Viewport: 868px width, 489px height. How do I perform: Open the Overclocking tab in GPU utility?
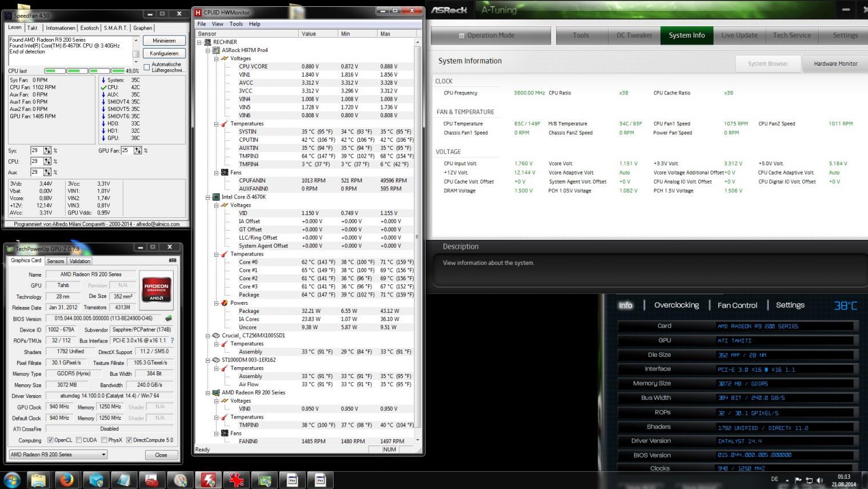677,305
